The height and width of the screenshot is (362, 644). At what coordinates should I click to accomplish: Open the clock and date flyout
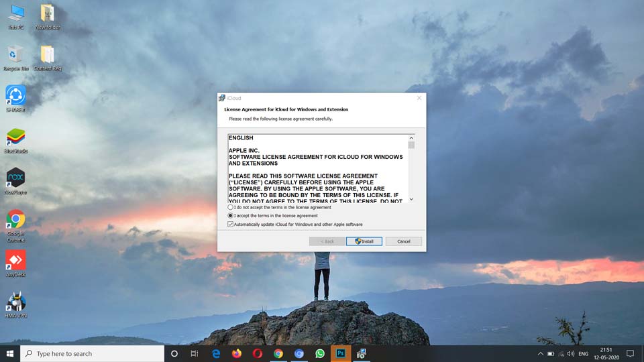click(x=606, y=354)
